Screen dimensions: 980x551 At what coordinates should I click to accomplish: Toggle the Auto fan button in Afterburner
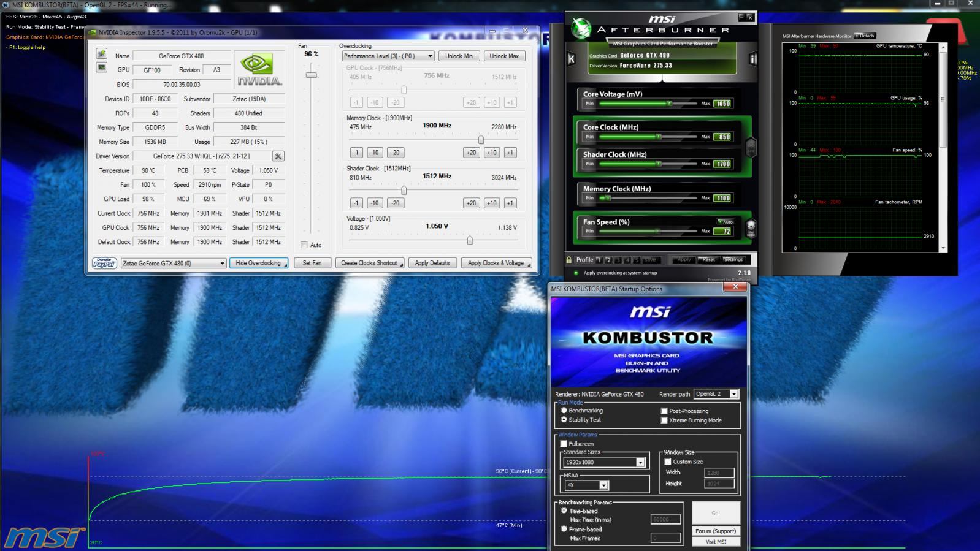pyautogui.click(x=725, y=222)
